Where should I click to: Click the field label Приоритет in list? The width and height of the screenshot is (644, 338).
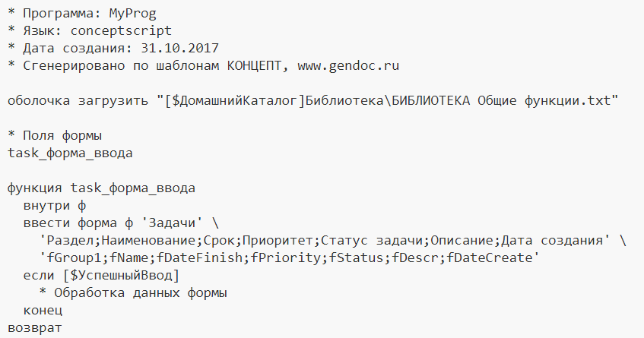click(278, 240)
